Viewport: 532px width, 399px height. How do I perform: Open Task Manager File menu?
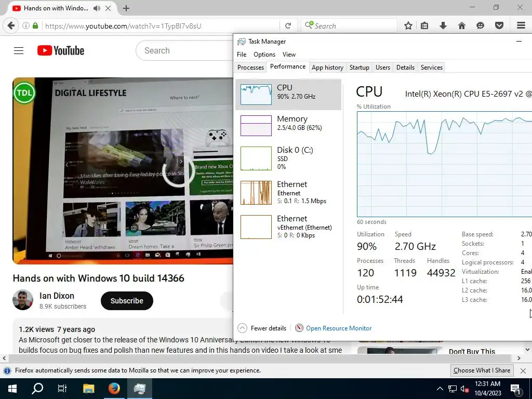point(242,54)
